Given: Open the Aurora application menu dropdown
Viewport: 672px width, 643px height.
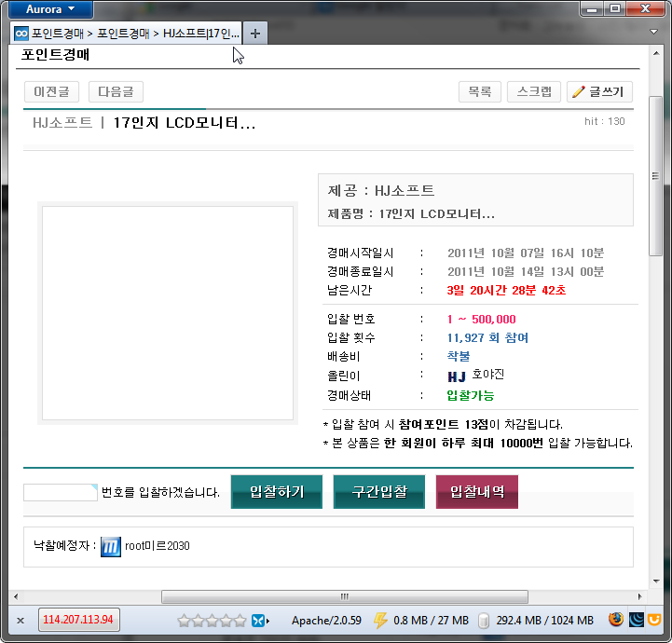Looking at the screenshot, I should [x=50, y=9].
